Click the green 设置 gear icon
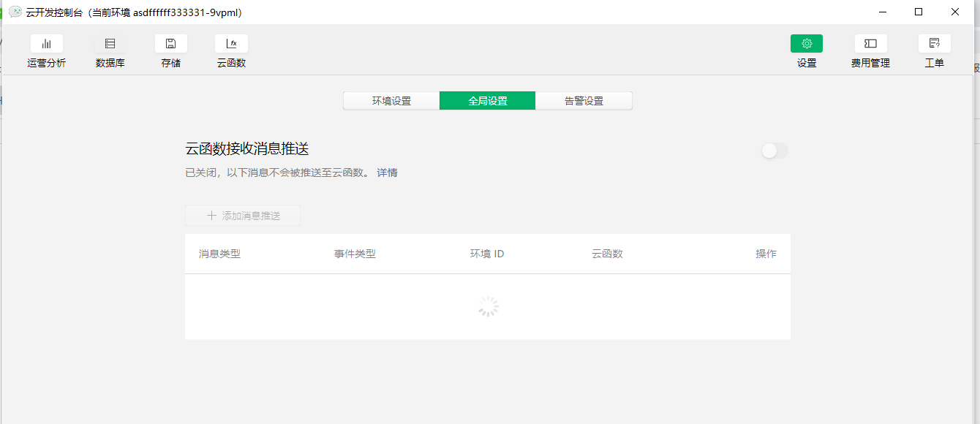Image resolution: width=980 pixels, height=424 pixels. click(x=807, y=44)
